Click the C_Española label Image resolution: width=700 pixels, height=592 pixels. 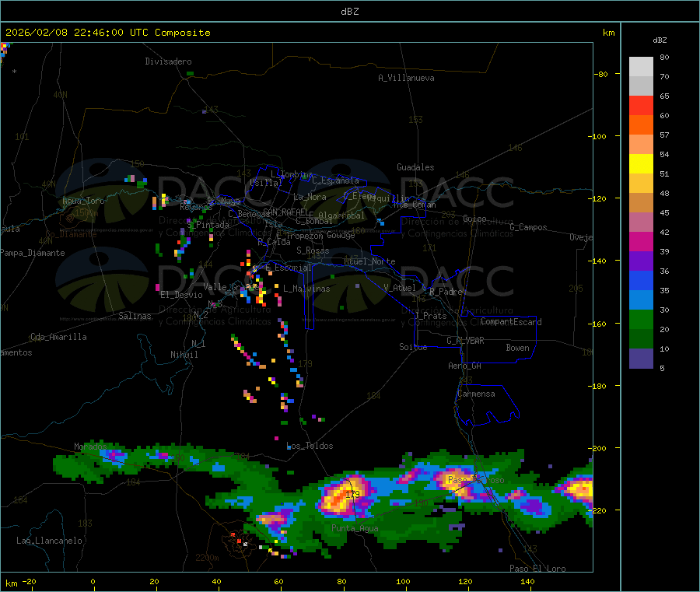point(335,180)
